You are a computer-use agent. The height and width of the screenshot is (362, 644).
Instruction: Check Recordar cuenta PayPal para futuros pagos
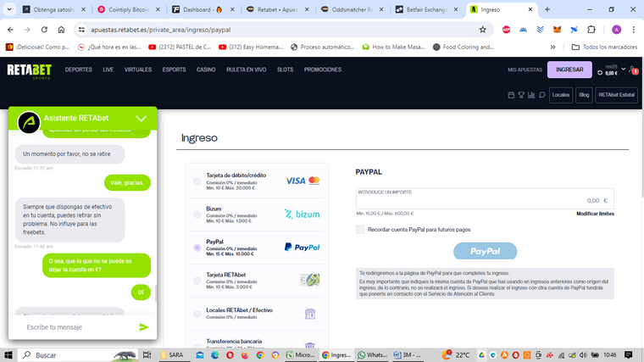[x=360, y=230]
